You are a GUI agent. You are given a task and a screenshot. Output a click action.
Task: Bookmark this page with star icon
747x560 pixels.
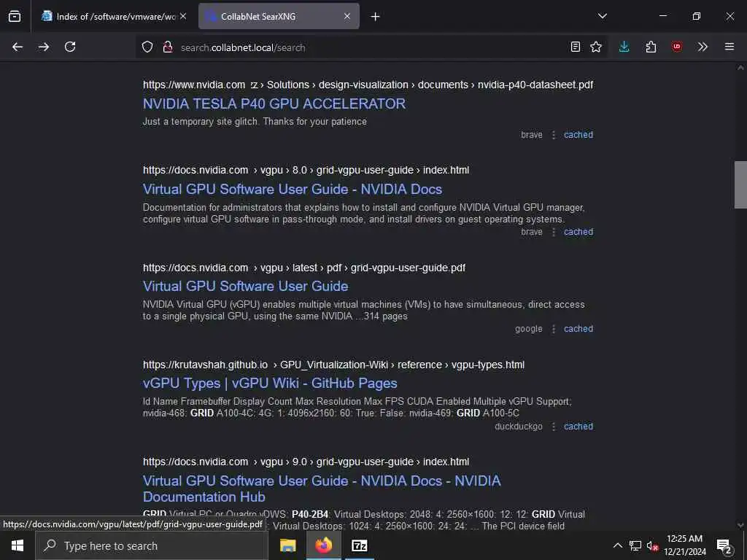tap(596, 47)
